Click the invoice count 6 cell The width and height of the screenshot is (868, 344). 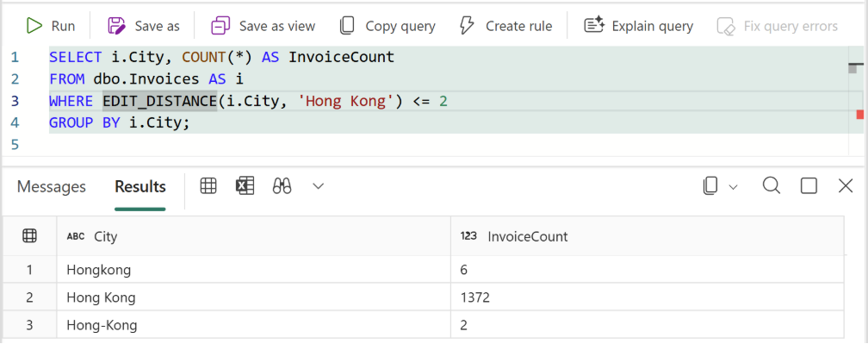648,270
